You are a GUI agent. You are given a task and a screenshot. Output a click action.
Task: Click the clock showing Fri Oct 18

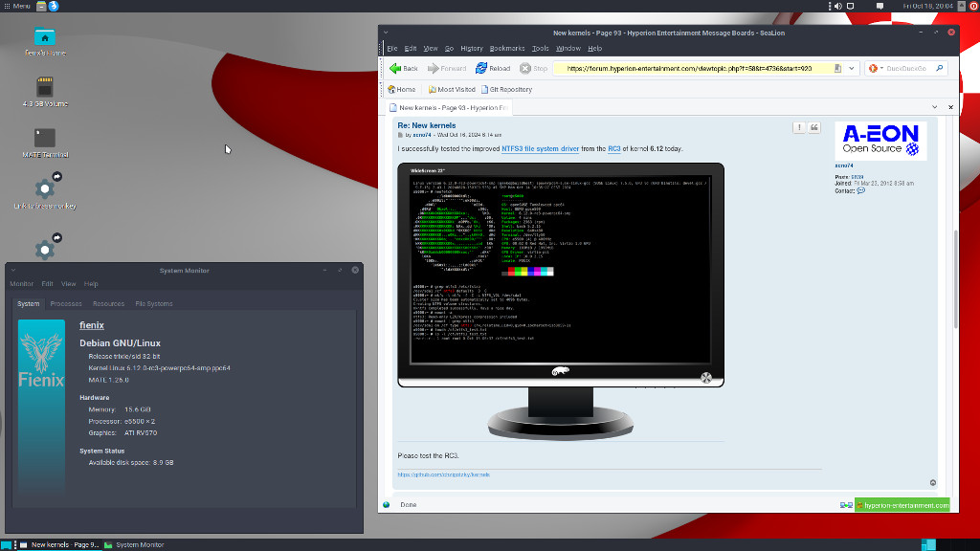927,6
